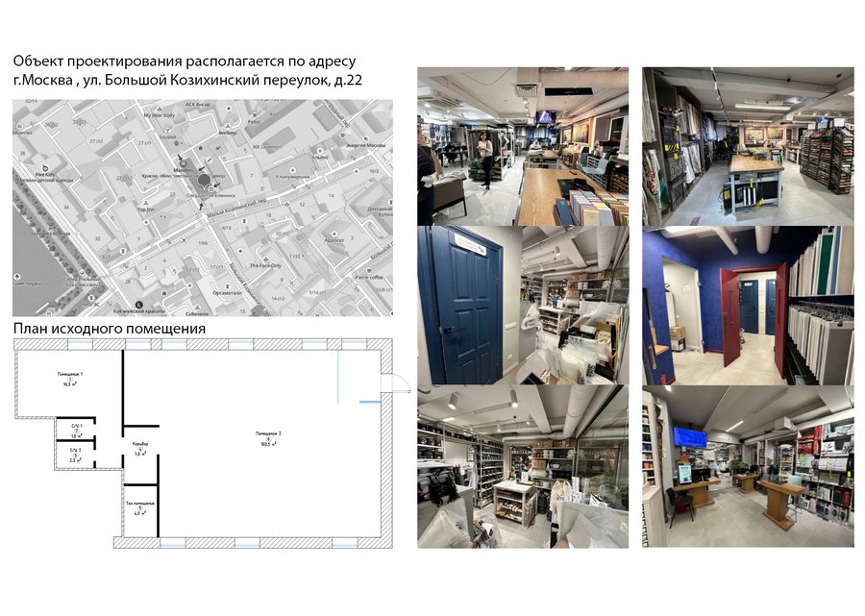
Task: Select the photo with the wooden reception desks
Action: [748, 466]
